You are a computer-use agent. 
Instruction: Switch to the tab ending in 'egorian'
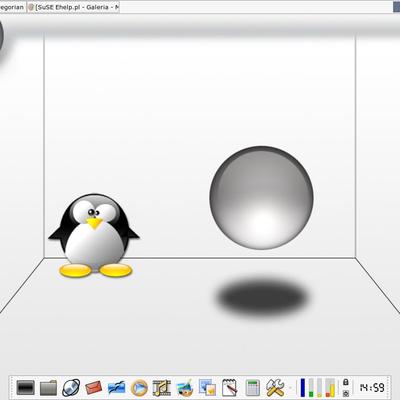[x=13, y=7]
